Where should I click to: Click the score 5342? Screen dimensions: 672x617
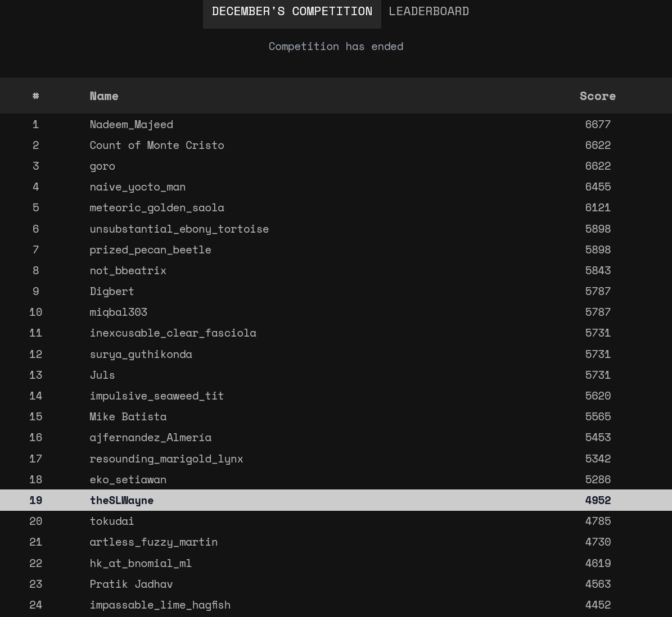coord(598,459)
